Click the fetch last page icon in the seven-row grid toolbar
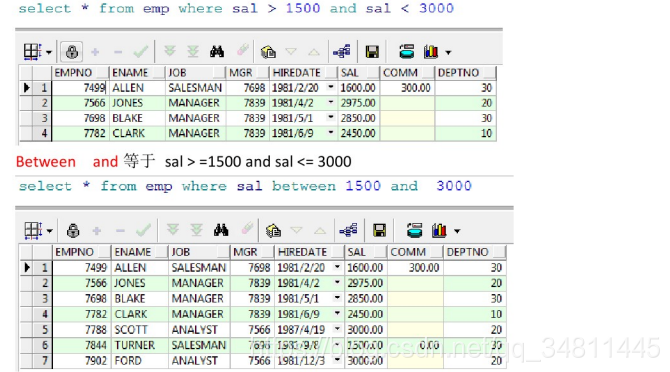Viewport: 670px width, 372px height. point(197,230)
